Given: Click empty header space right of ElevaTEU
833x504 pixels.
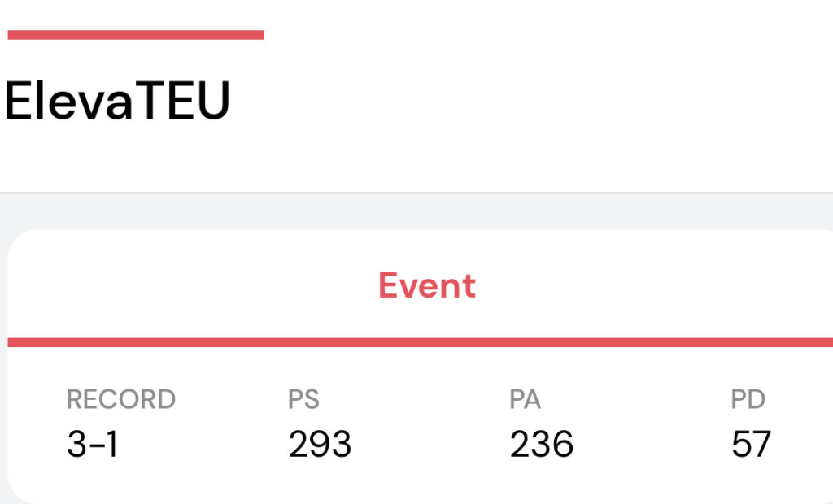Looking at the screenshot, I should (x=531, y=100).
